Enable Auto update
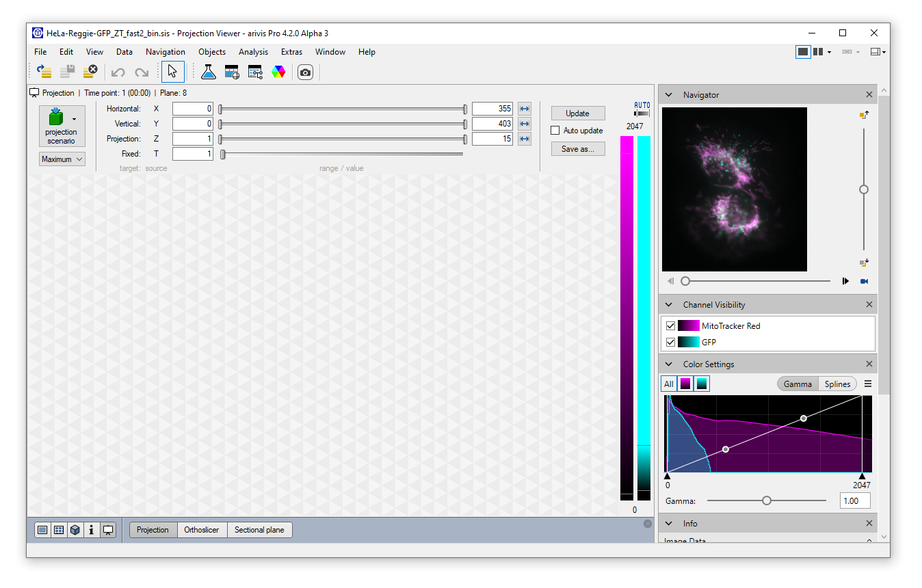Image resolution: width=922 pixels, height=588 pixels. pyautogui.click(x=555, y=130)
